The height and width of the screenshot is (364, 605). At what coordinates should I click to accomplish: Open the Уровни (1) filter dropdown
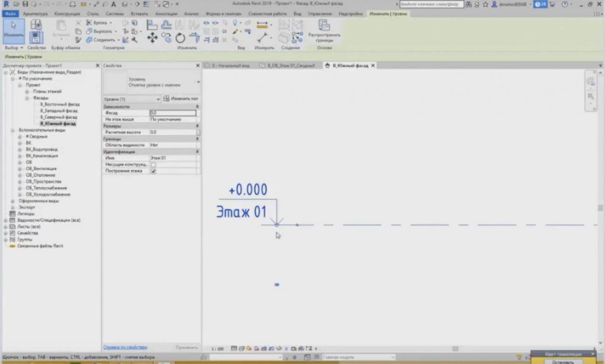(x=132, y=99)
